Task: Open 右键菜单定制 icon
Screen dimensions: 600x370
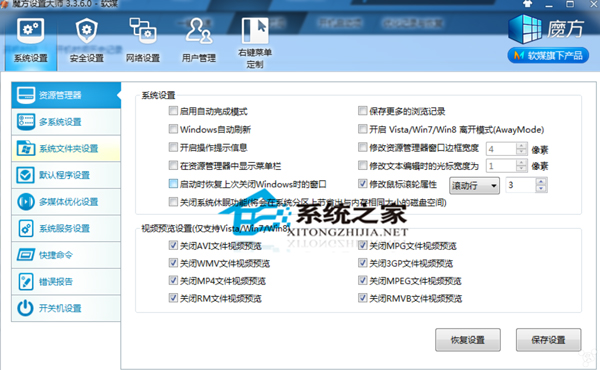Action: pos(255,31)
